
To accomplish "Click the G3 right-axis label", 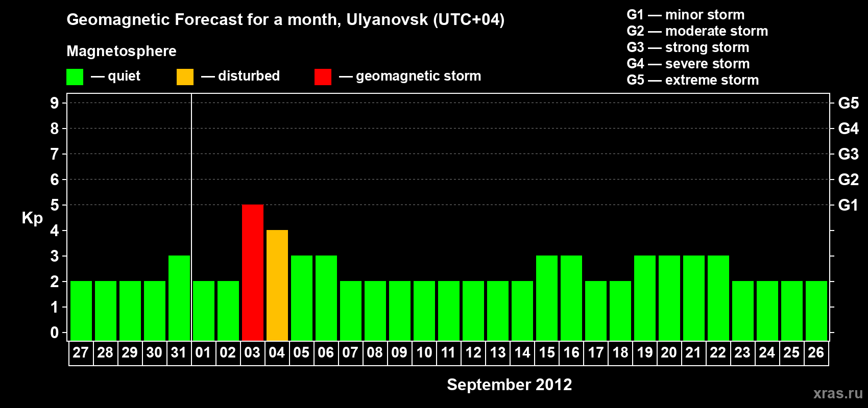I will 848,154.
